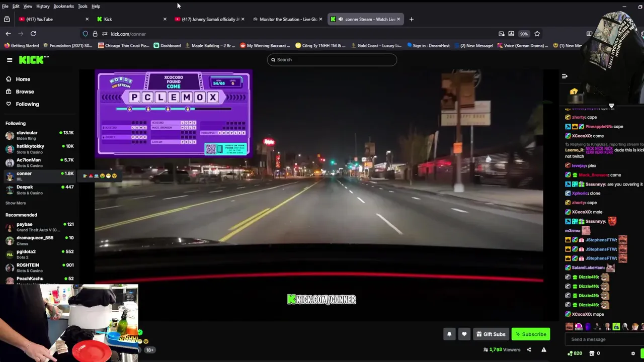Expand followed channels with Show More

pyautogui.click(x=16, y=203)
